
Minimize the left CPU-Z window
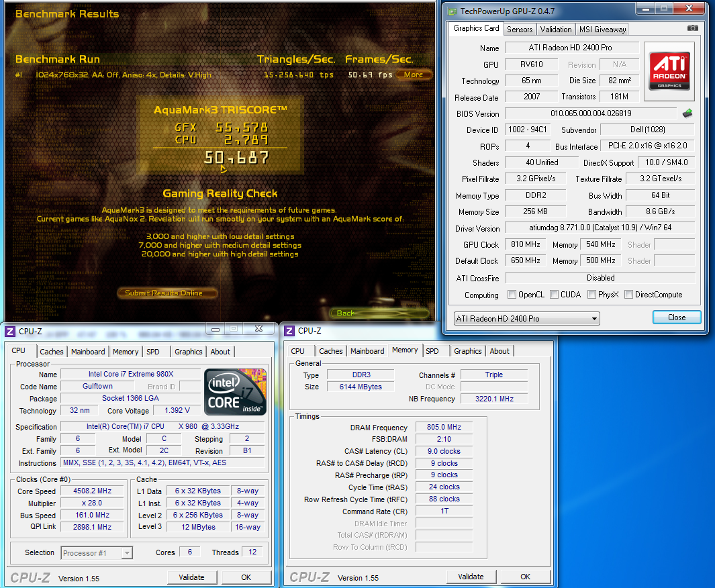click(216, 329)
